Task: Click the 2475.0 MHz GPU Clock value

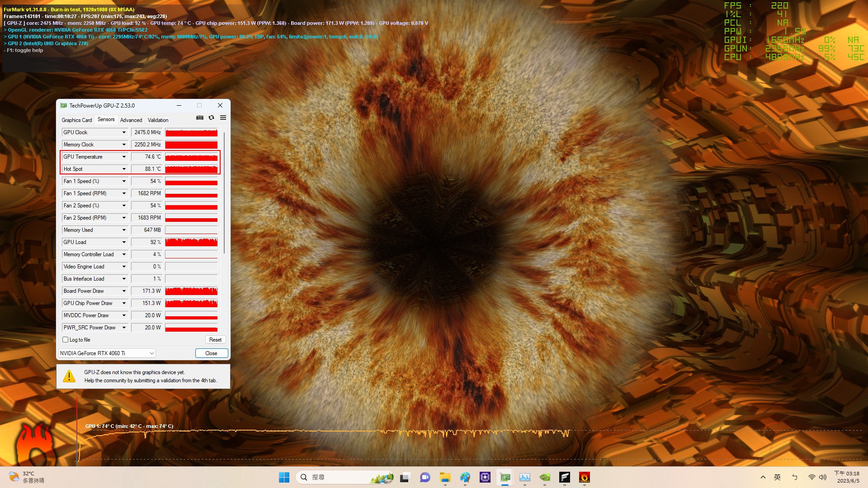Action: (x=146, y=132)
